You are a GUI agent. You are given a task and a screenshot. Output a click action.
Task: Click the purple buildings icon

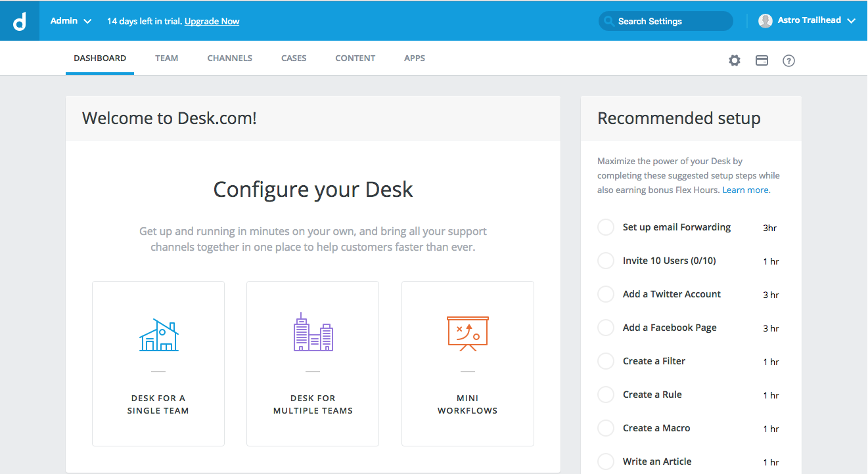click(313, 332)
